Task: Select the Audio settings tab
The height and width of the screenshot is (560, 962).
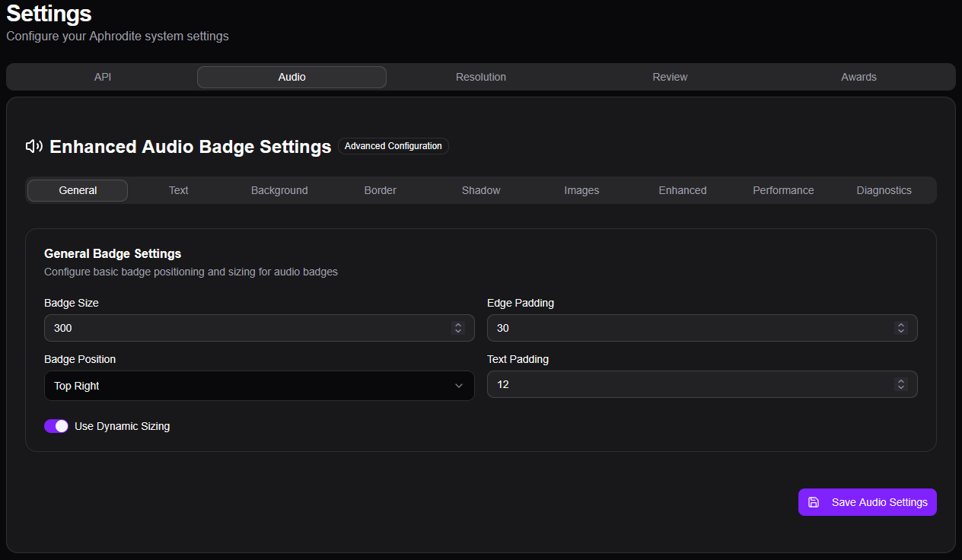Action: pyautogui.click(x=291, y=77)
